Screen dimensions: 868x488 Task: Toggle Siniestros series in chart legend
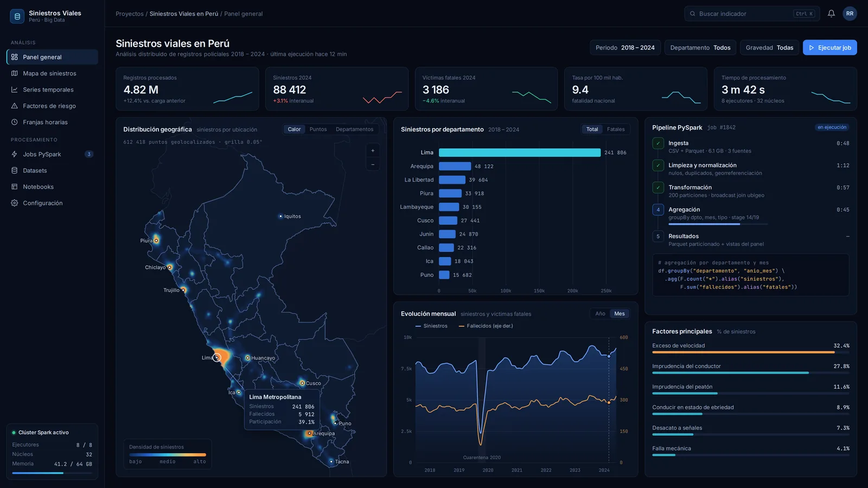[x=431, y=326]
